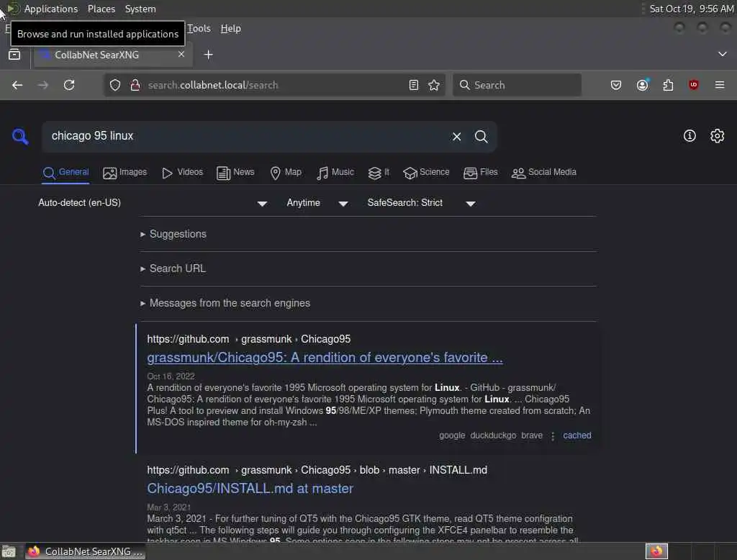Open the Help menu
The image size is (737, 560).
230,28
